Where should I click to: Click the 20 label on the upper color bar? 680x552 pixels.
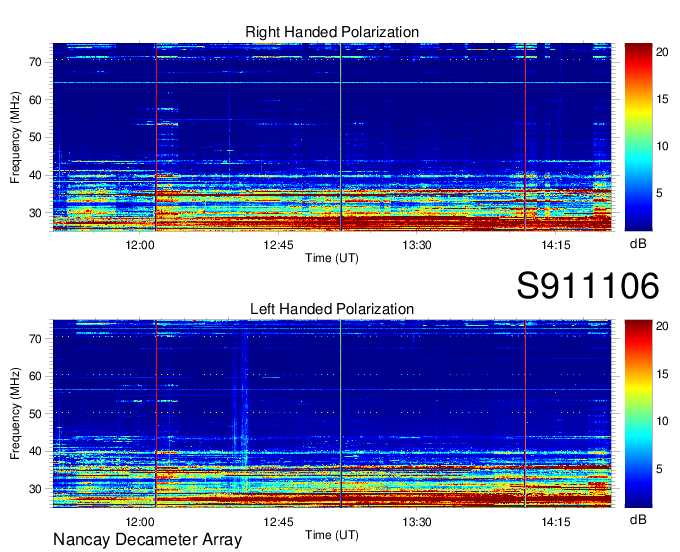662,52
